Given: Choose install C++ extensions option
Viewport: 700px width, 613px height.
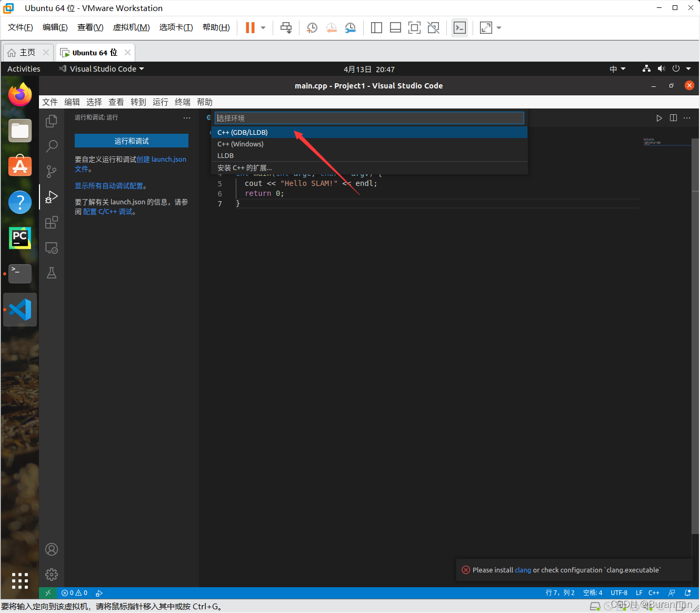Looking at the screenshot, I should point(369,167).
